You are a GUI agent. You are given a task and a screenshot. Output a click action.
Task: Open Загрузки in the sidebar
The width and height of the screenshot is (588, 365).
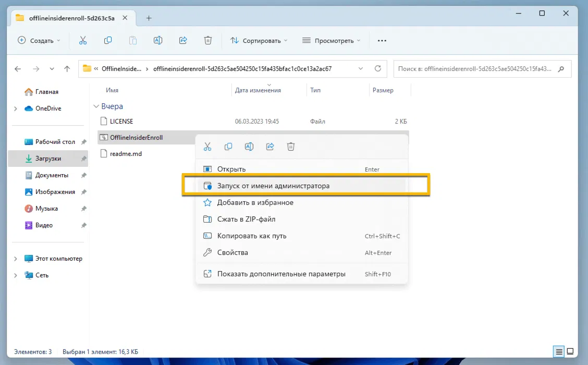48,159
